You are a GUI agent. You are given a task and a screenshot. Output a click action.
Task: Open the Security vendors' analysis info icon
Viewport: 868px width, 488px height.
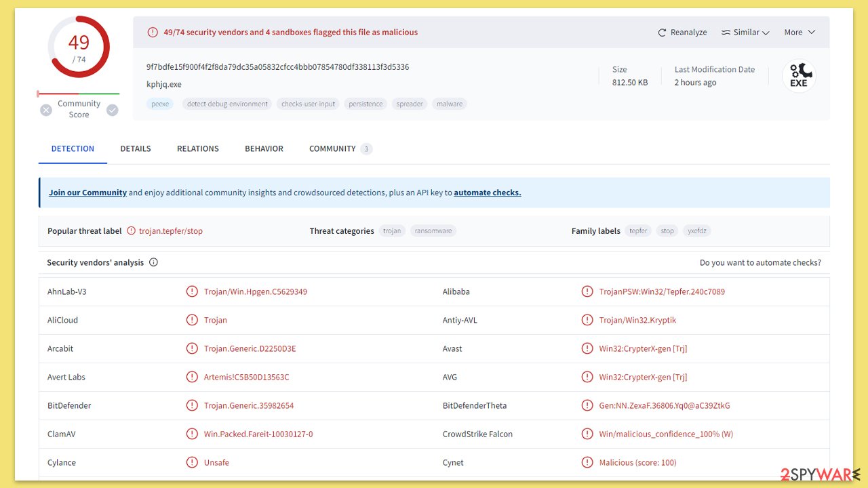[153, 262]
